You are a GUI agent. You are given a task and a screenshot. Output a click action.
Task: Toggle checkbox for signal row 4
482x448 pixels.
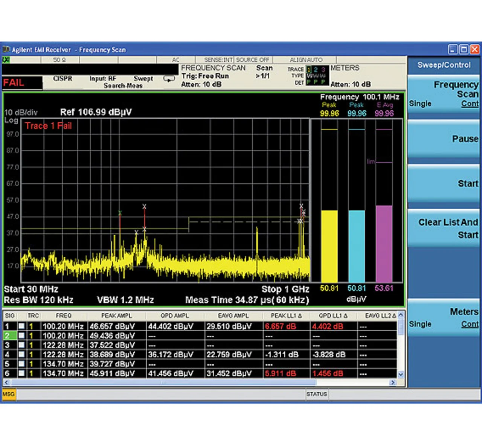[x=21, y=354]
